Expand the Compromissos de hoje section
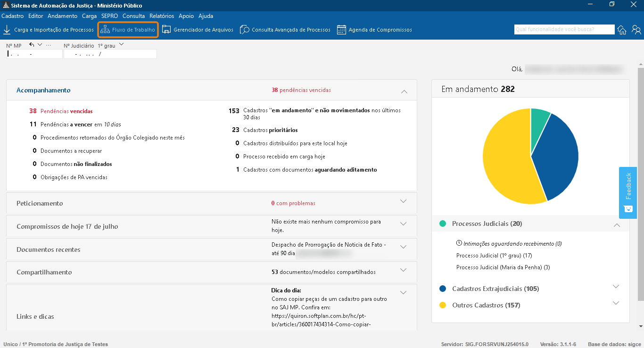The width and height of the screenshot is (644, 348). 403,224
